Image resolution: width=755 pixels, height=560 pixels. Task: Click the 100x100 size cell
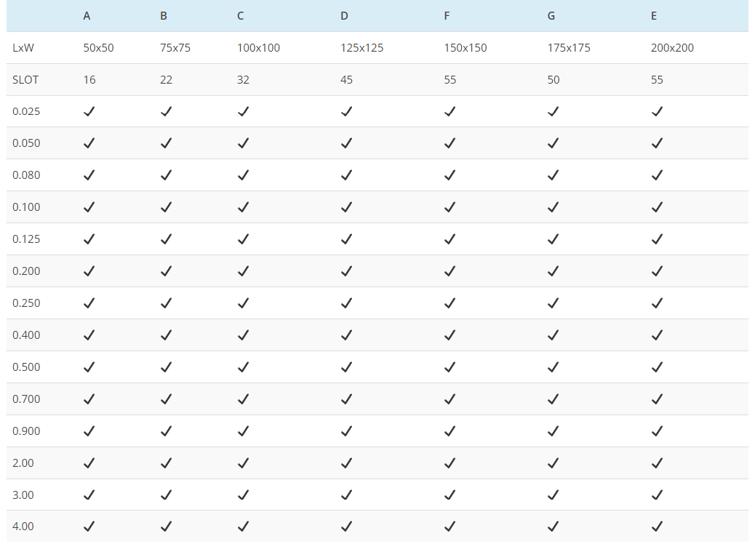click(x=258, y=48)
